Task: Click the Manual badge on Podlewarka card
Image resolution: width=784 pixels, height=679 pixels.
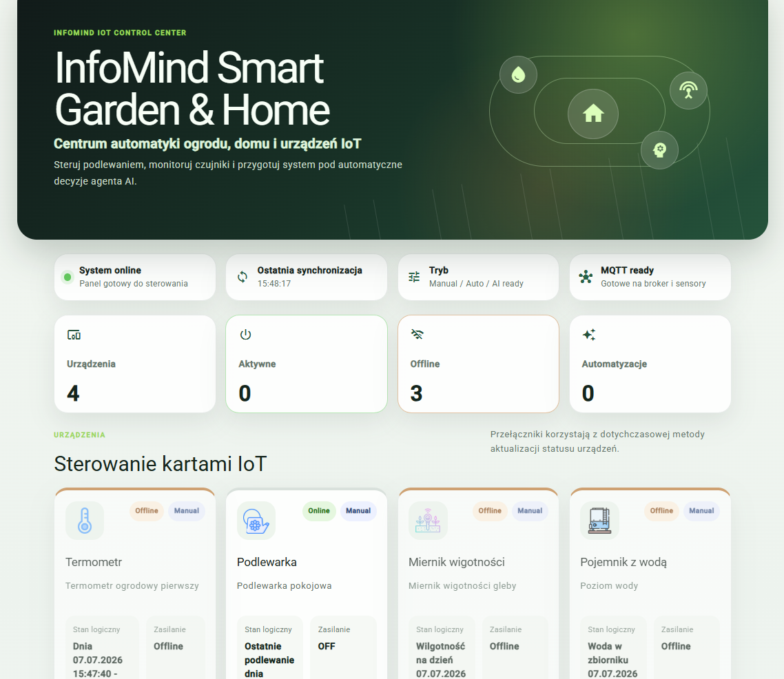Action: tap(358, 510)
